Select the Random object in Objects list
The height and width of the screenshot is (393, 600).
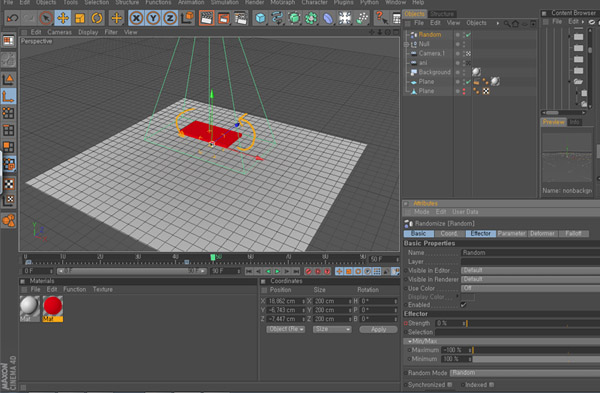(x=430, y=34)
